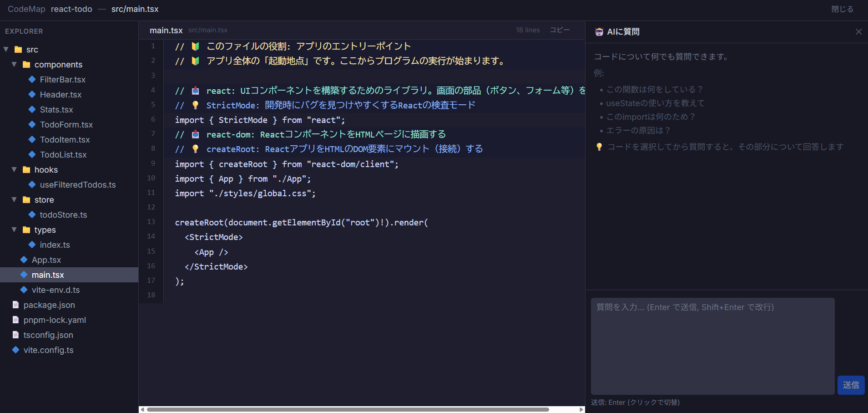Open vite.config.ts file

point(49,350)
